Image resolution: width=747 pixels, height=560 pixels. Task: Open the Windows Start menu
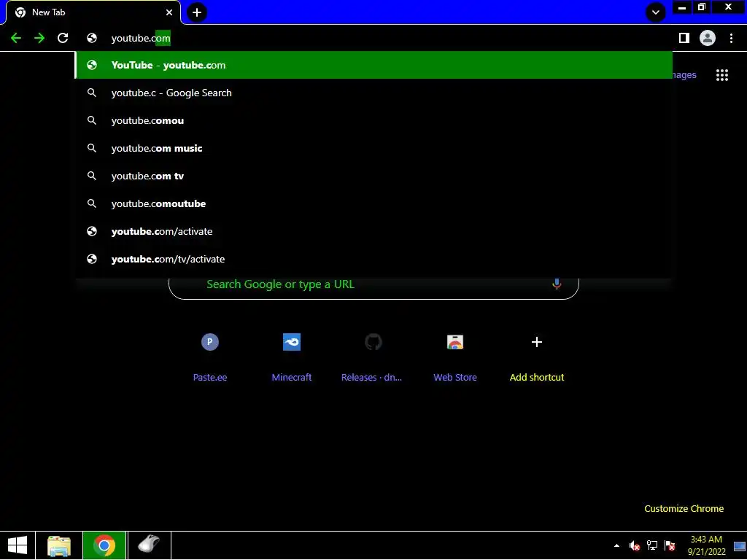pyautogui.click(x=18, y=545)
